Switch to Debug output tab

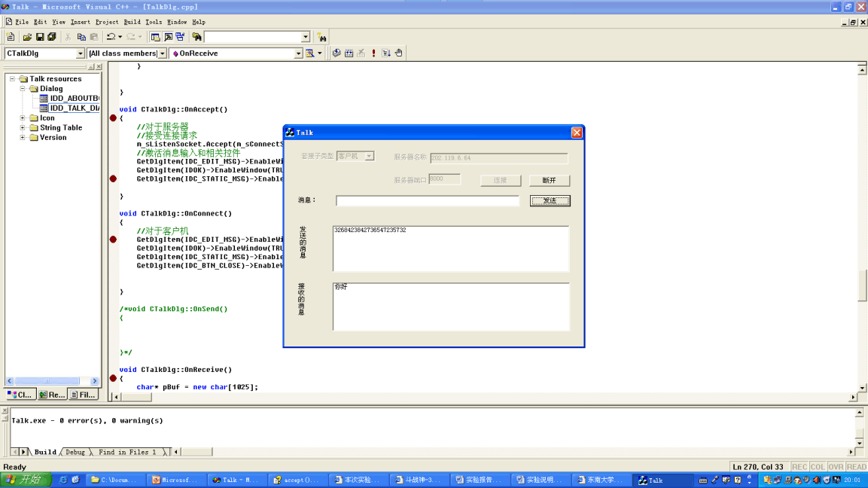(75, 452)
